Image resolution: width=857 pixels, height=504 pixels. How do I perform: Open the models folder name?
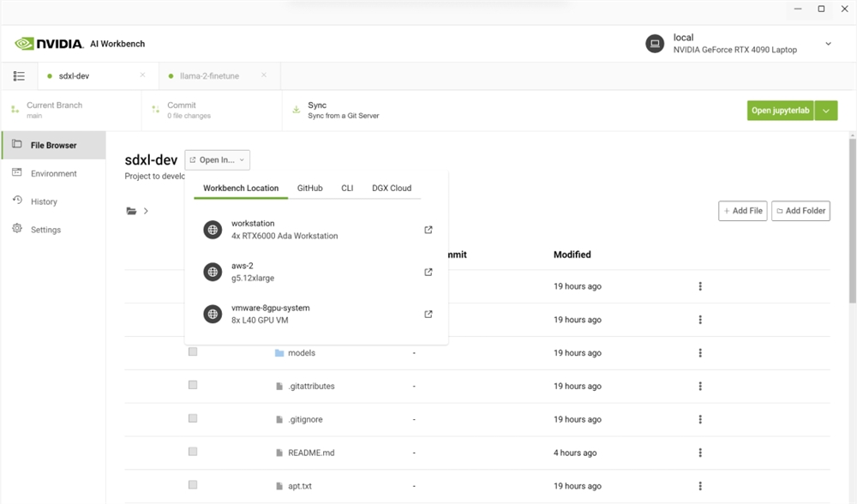point(302,353)
